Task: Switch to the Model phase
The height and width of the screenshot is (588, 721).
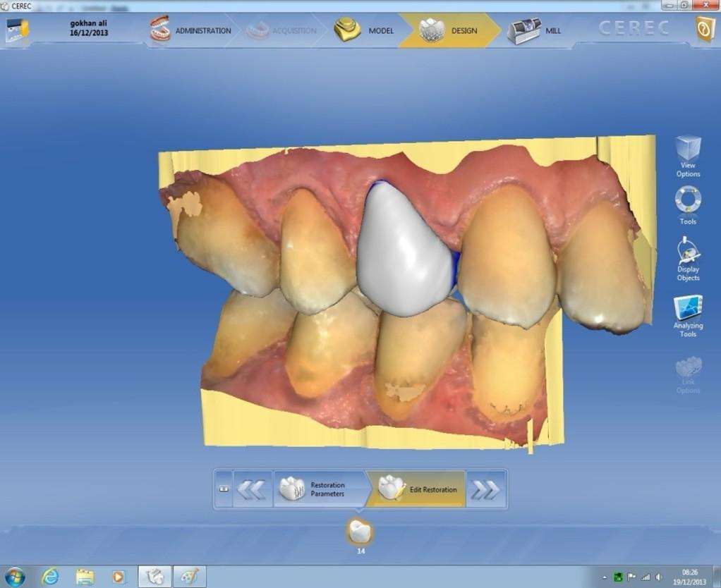Action: coord(364,31)
